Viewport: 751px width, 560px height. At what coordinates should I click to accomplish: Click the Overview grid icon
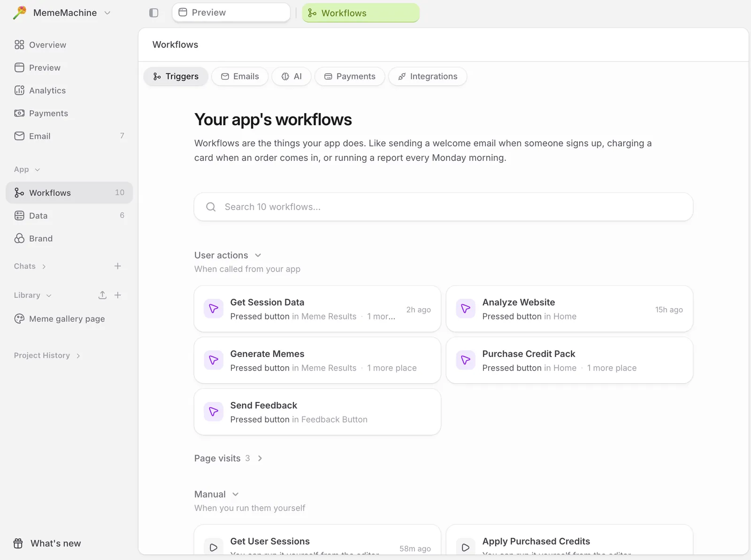coord(19,45)
